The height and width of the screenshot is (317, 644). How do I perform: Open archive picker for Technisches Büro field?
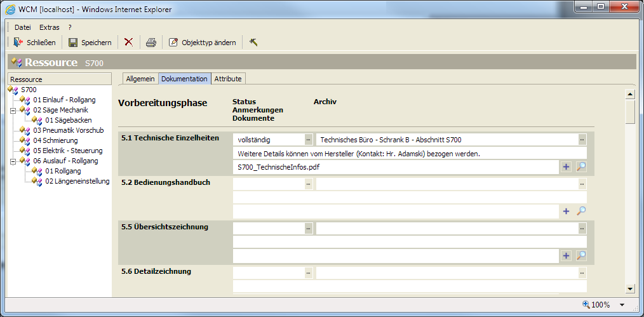[x=582, y=140]
